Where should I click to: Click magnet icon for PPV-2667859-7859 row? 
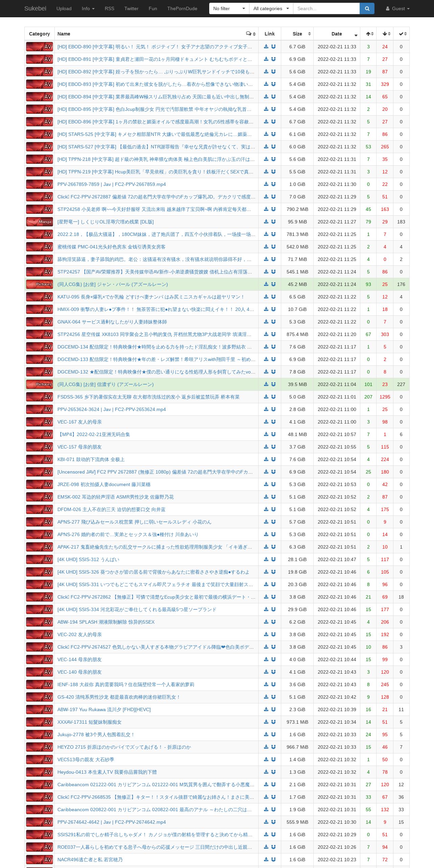(x=273, y=184)
